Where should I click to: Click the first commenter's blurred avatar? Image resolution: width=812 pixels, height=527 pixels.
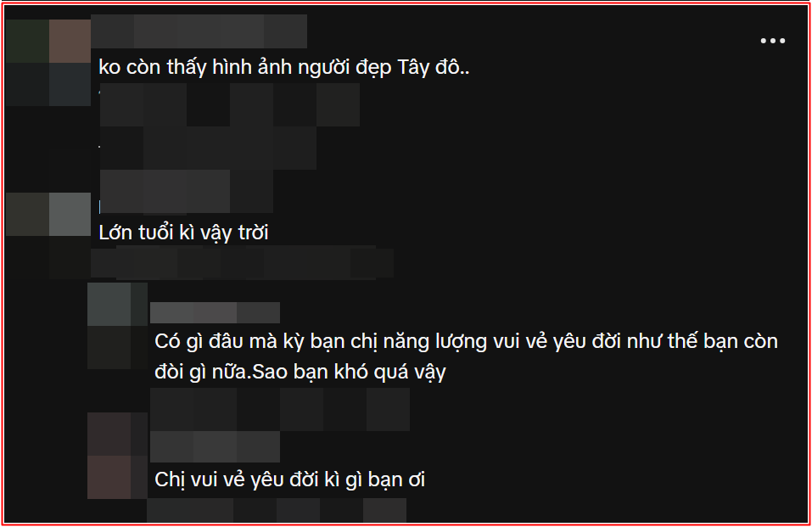coord(48,63)
